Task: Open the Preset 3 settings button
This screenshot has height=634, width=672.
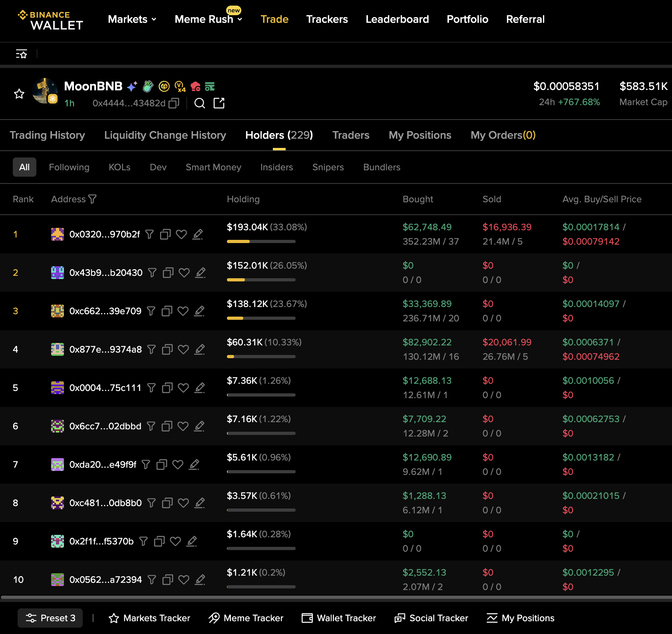Action: point(50,618)
